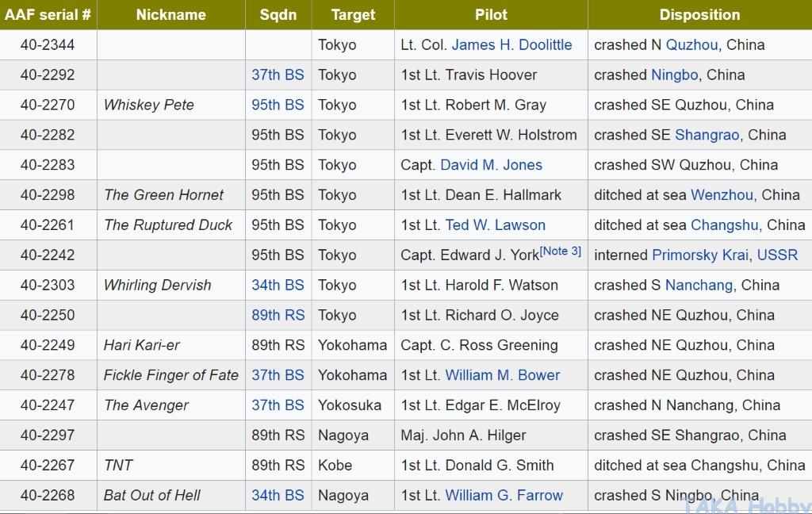Open the Quzhou link in Doolittle's row

point(691,45)
